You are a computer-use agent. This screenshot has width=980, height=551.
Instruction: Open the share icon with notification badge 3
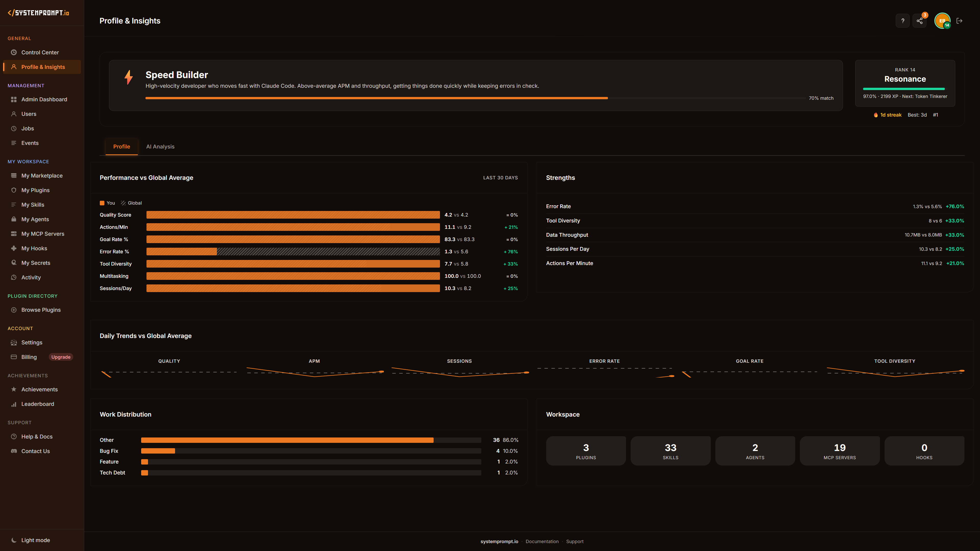(x=920, y=20)
